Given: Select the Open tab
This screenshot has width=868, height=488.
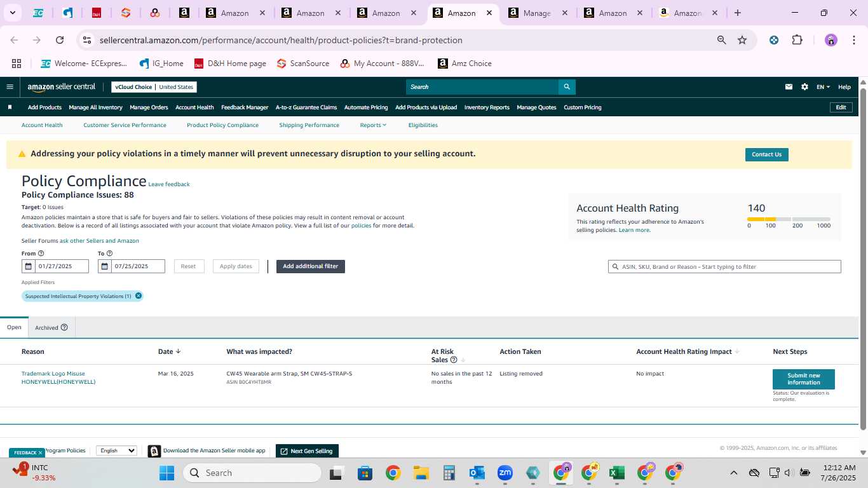Looking at the screenshot, I should click(x=14, y=327).
